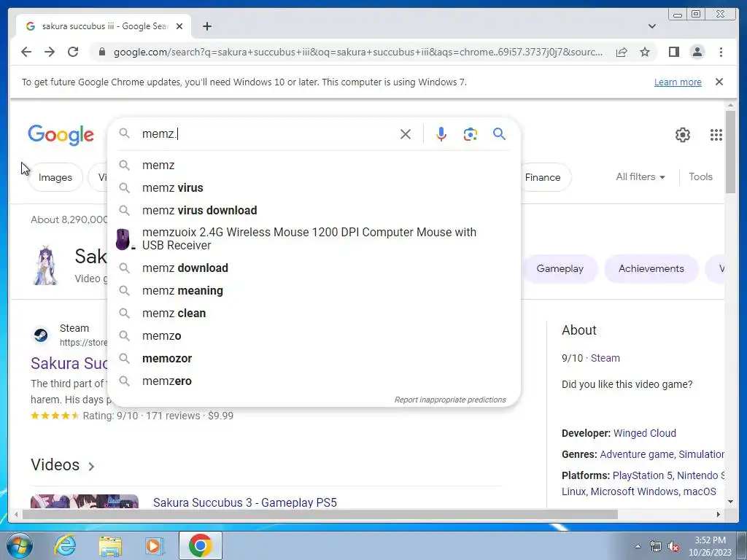Screen dimensions: 747x560
Task: Dismiss the Windows 7 update notice
Action: click(719, 82)
